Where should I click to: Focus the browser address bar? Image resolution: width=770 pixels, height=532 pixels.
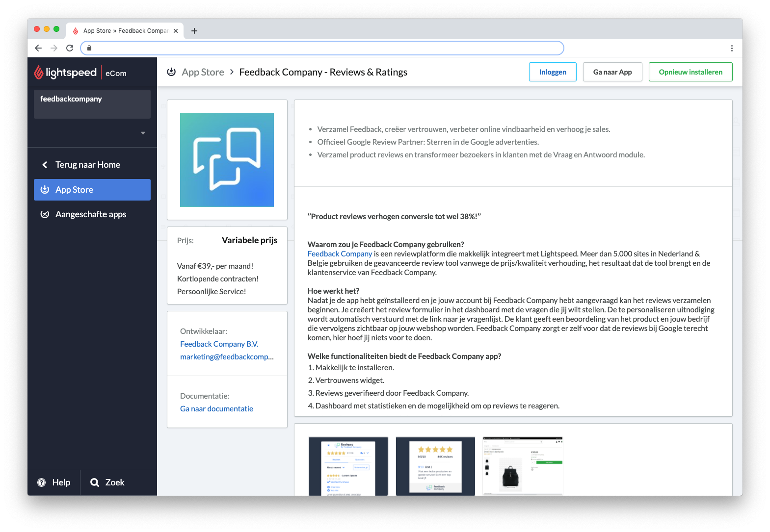322,48
